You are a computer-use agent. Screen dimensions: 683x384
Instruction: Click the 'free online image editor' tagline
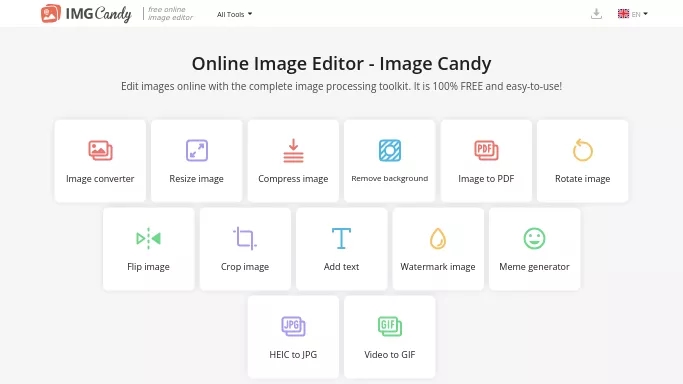pyautogui.click(x=170, y=13)
